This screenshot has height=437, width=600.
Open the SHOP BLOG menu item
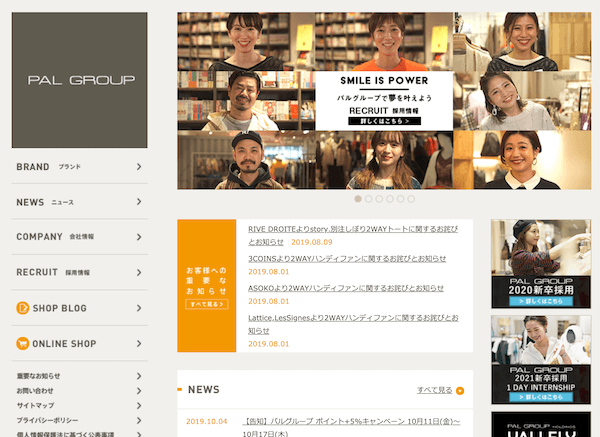tap(80, 308)
